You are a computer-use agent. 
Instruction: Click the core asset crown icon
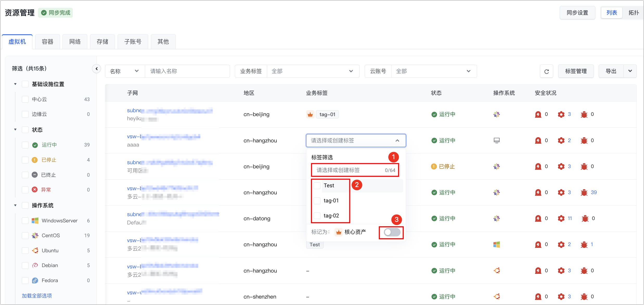tap(338, 232)
